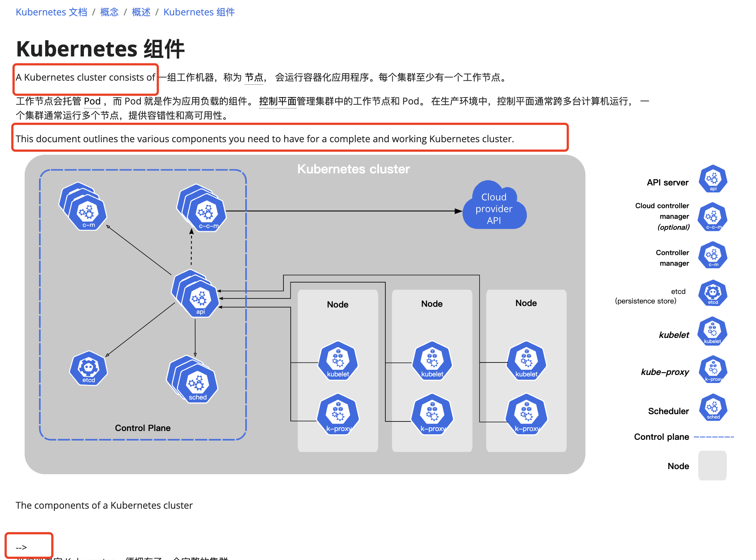Click the sched icon in Control Plane
This screenshot has width=756, height=560.
tap(197, 384)
